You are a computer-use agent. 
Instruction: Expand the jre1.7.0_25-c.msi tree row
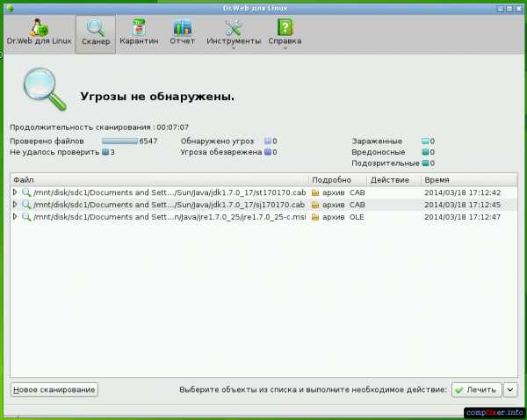(x=15, y=216)
